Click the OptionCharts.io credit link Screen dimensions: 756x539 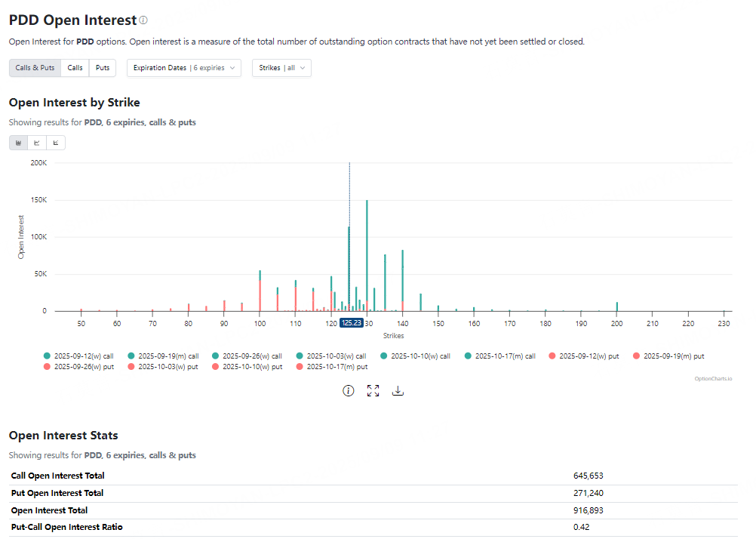(x=713, y=379)
